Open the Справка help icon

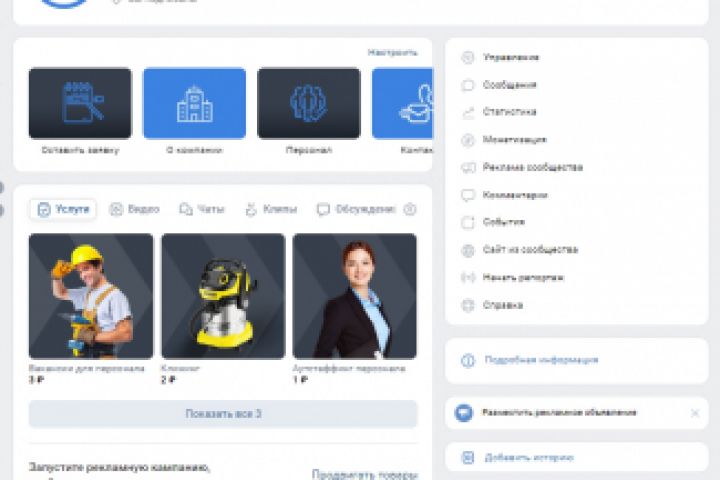pyautogui.click(x=467, y=305)
